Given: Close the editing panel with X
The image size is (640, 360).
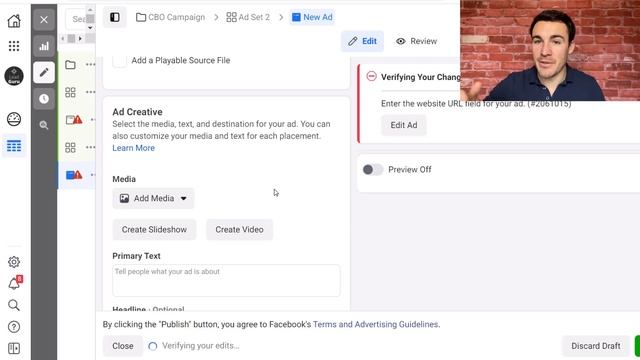Looking at the screenshot, I should [44, 20].
